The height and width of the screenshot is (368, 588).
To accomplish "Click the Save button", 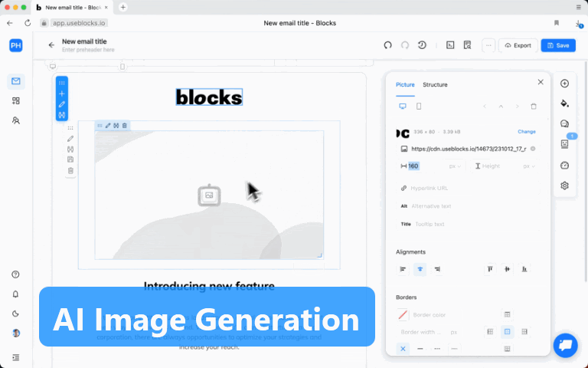I will pyautogui.click(x=558, y=45).
